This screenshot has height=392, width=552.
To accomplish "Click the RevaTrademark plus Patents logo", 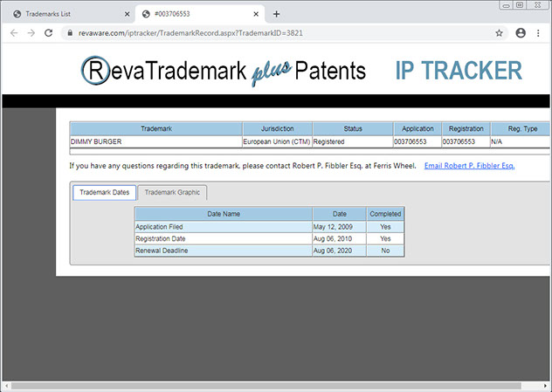I will coord(223,71).
